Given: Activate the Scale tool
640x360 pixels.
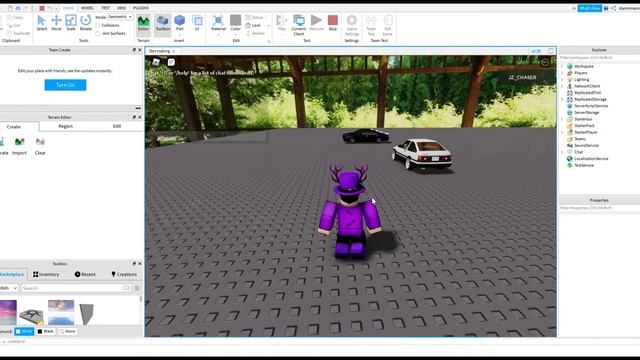Looking at the screenshot, I should tap(71, 23).
